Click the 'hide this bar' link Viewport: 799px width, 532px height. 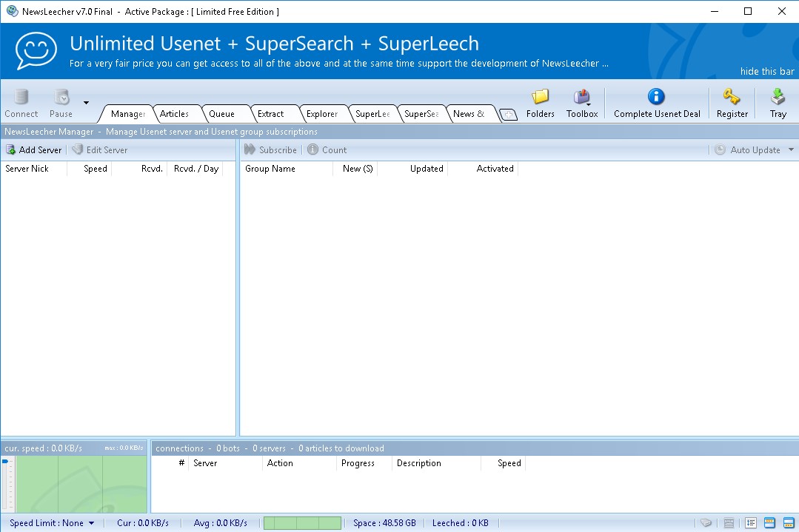click(x=767, y=71)
